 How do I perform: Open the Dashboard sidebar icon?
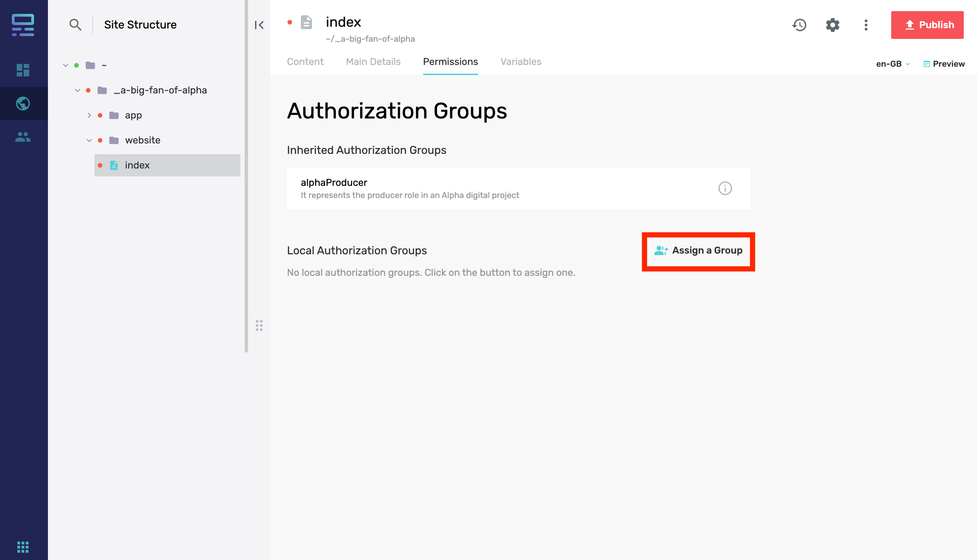(23, 70)
